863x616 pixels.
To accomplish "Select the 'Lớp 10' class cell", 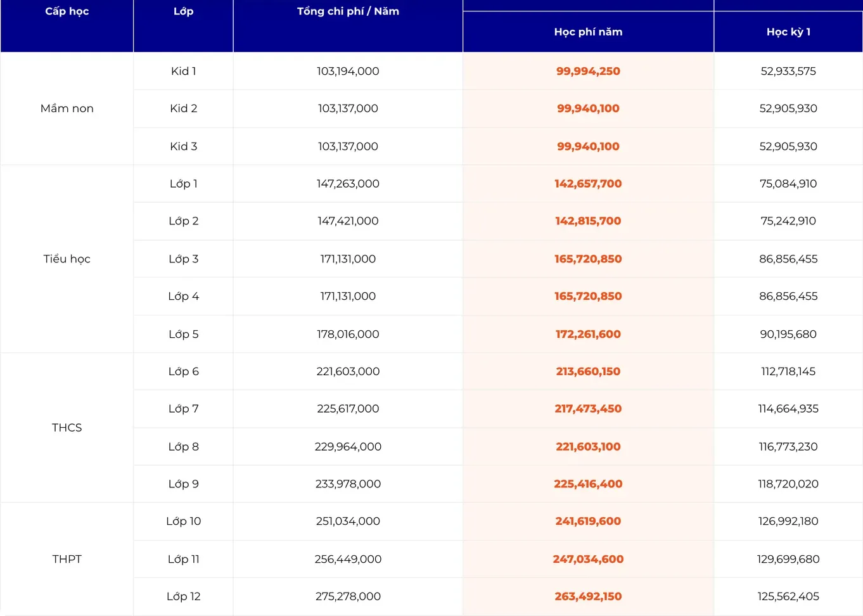I will [183, 521].
